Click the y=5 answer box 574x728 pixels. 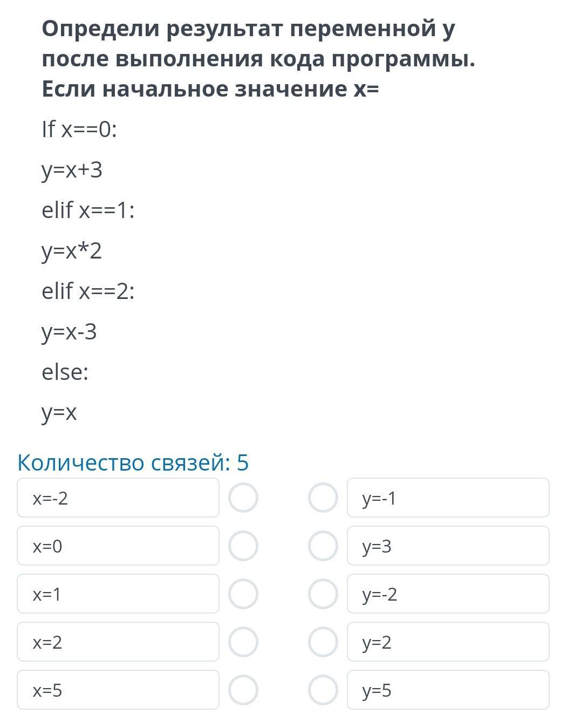pos(448,690)
